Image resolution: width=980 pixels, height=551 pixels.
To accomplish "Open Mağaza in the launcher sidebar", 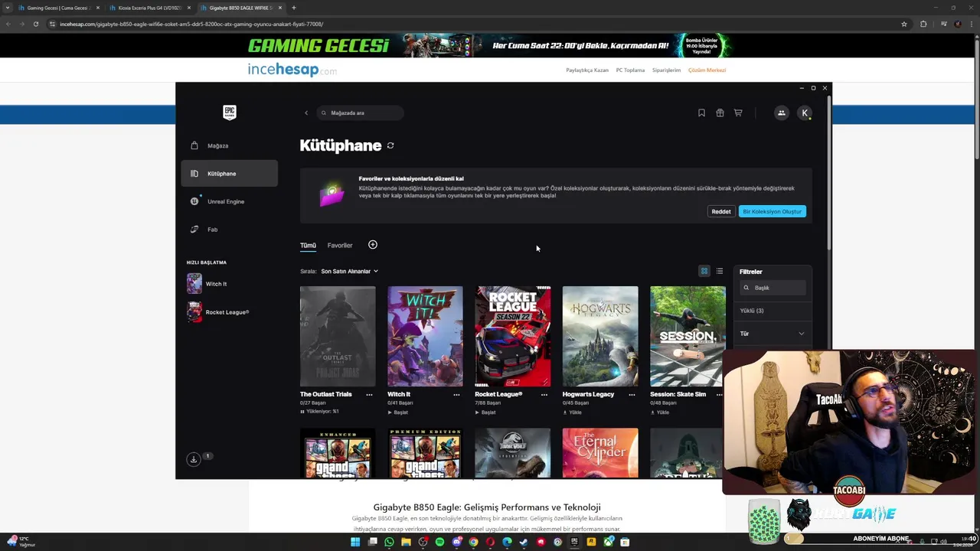I will pyautogui.click(x=230, y=145).
